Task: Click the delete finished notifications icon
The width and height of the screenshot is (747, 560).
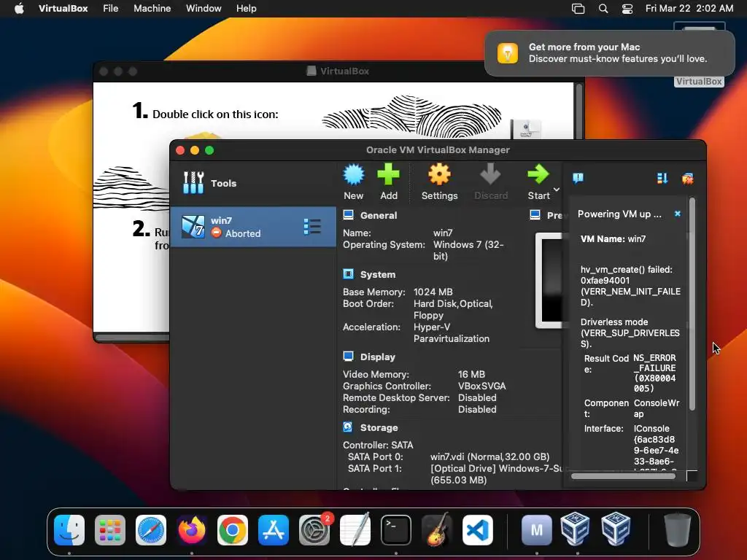Action: (x=687, y=179)
